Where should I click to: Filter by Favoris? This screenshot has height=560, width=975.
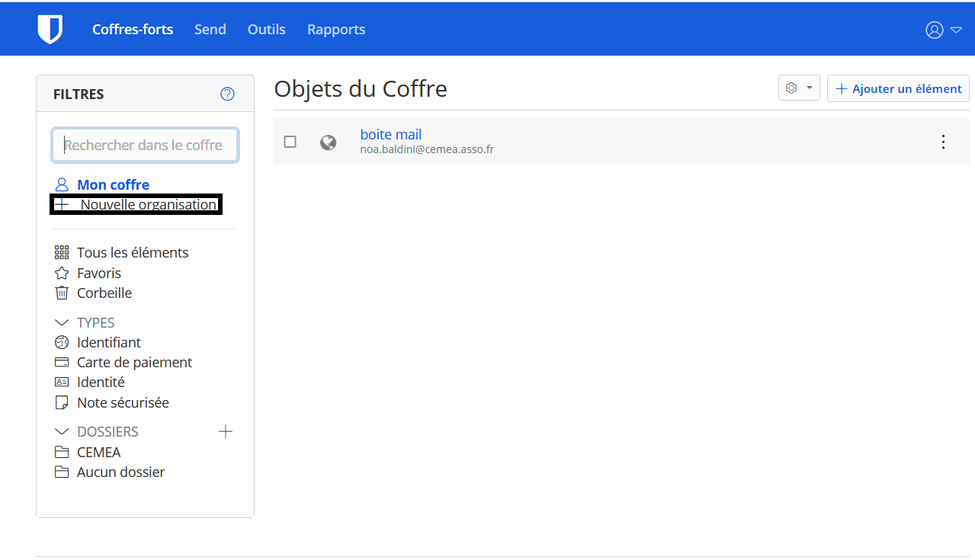point(99,273)
